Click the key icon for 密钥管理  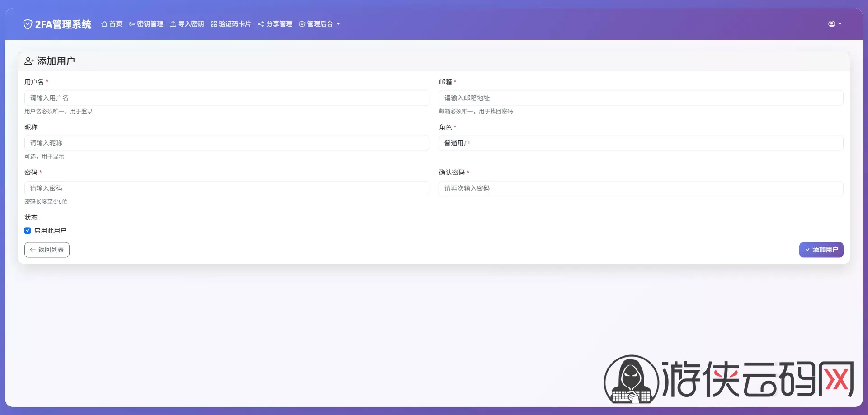132,24
